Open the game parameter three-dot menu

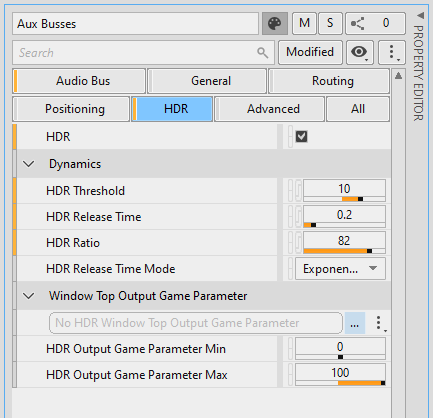click(379, 323)
